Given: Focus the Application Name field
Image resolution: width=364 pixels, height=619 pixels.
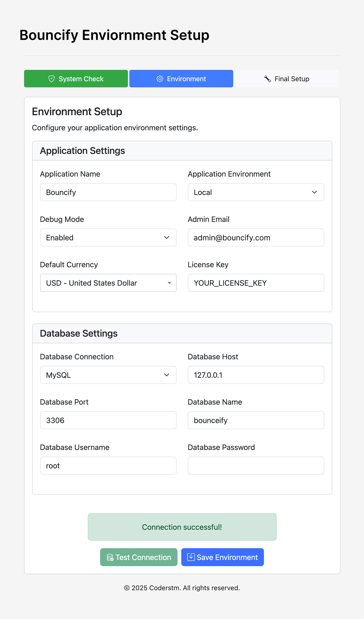Looking at the screenshot, I should point(108,192).
